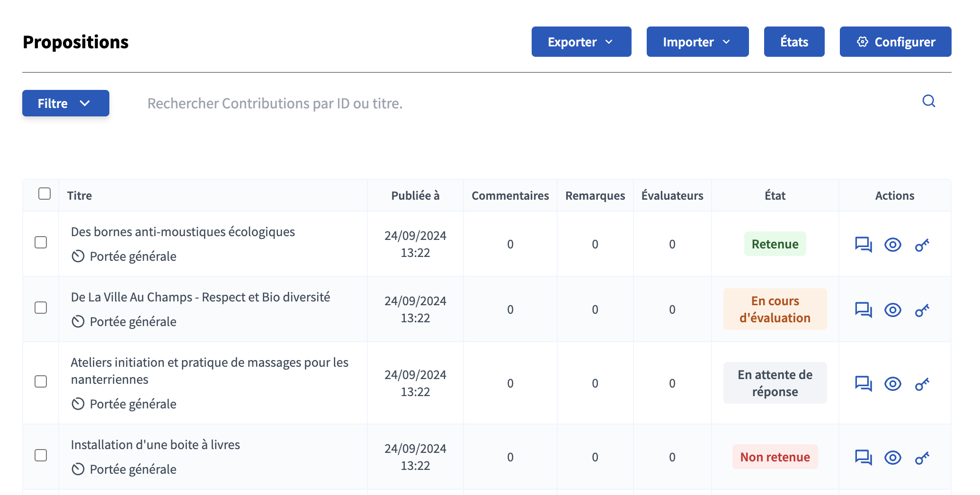This screenshot has width=980, height=495.
Task: Click the 'Non retenue' state badge
Action: [775, 457]
